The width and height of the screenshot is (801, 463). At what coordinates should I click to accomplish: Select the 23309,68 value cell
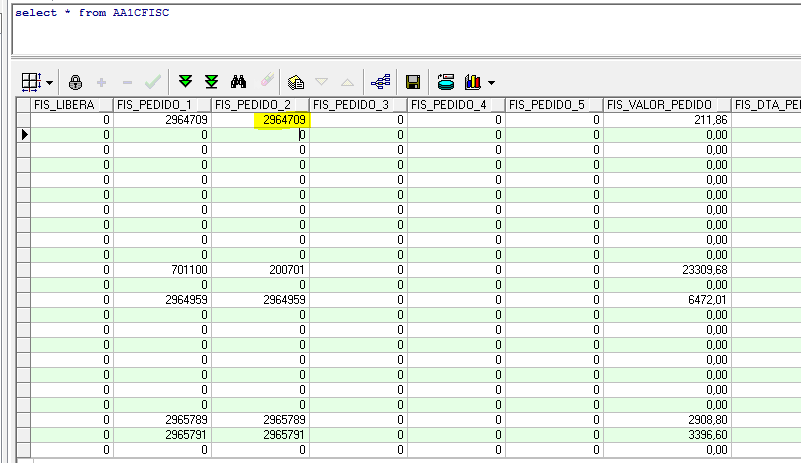click(667, 270)
